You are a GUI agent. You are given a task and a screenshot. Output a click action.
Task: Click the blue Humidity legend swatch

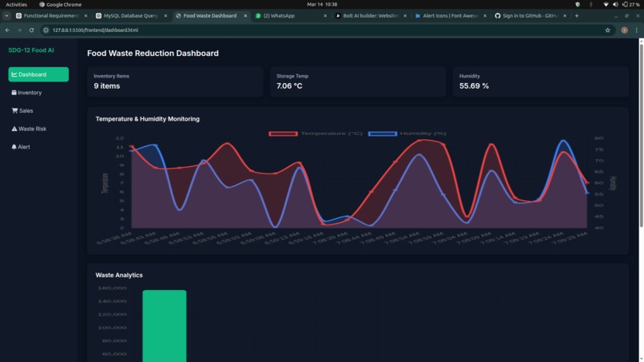(x=383, y=133)
